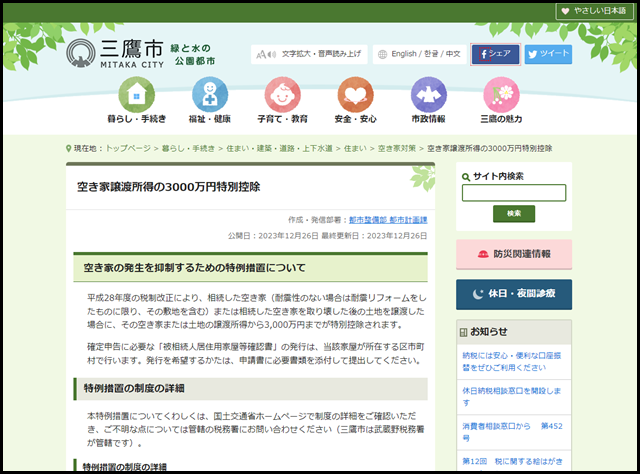Click the Mitaka City logo emblem

[x=81, y=53]
